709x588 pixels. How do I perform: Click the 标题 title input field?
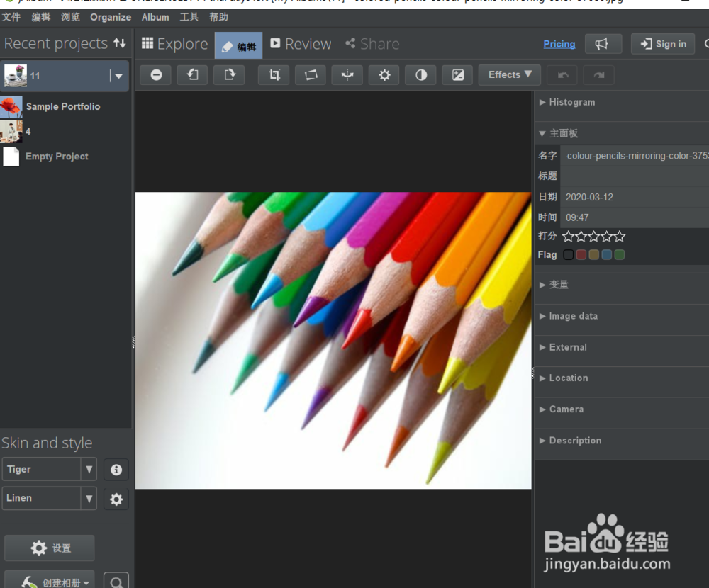[x=635, y=176]
